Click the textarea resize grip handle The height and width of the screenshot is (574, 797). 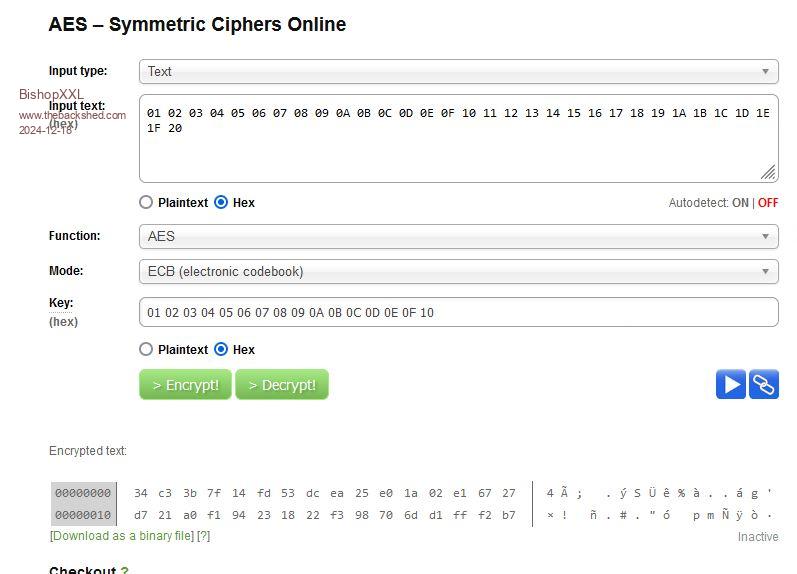(x=768, y=172)
